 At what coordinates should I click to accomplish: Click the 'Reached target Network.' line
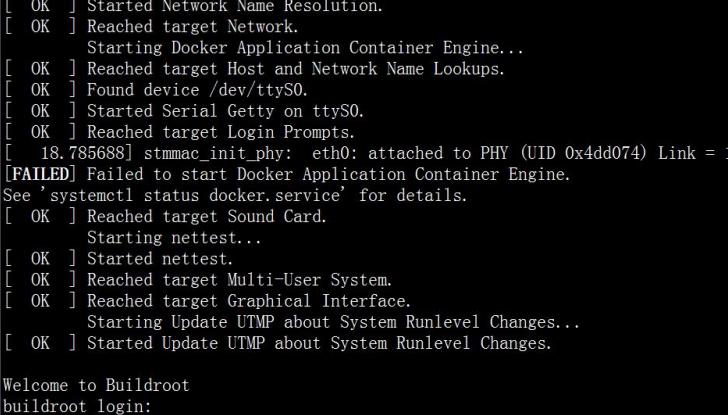[x=192, y=27]
